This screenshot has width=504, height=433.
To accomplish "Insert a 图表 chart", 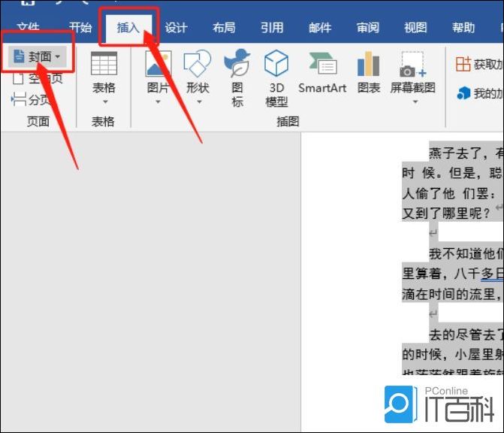I will (369, 72).
